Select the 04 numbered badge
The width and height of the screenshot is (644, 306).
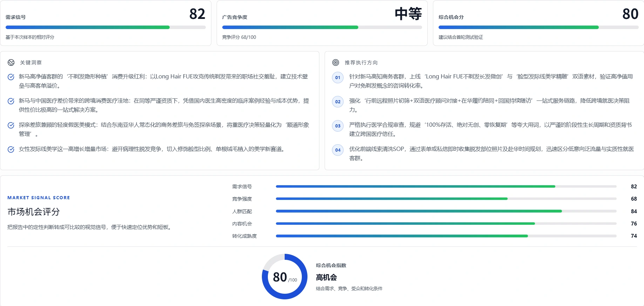point(338,150)
